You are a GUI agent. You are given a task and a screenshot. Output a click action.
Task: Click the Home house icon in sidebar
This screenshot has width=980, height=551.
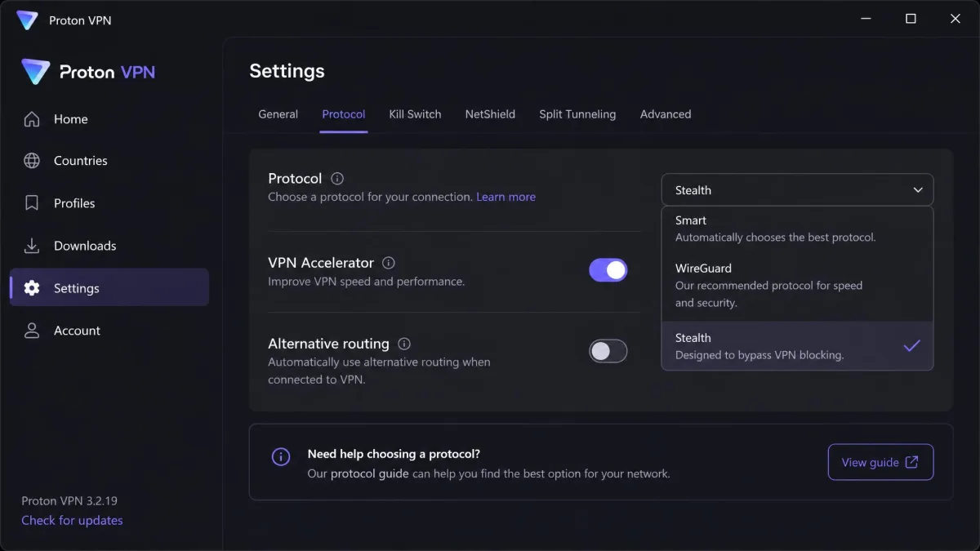pyautogui.click(x=32, y=119)
